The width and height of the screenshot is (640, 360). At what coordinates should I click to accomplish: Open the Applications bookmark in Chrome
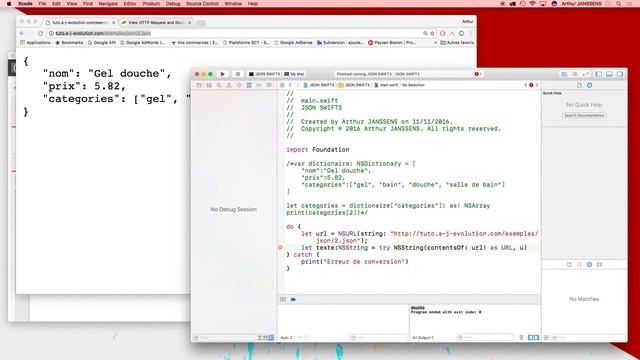(35, 42)
